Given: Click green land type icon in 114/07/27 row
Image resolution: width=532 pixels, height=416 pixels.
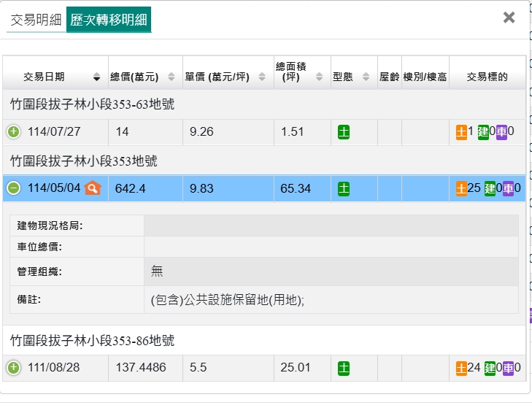Looking at the screenshot, I should pyautogui.click(x=344, y=132).
